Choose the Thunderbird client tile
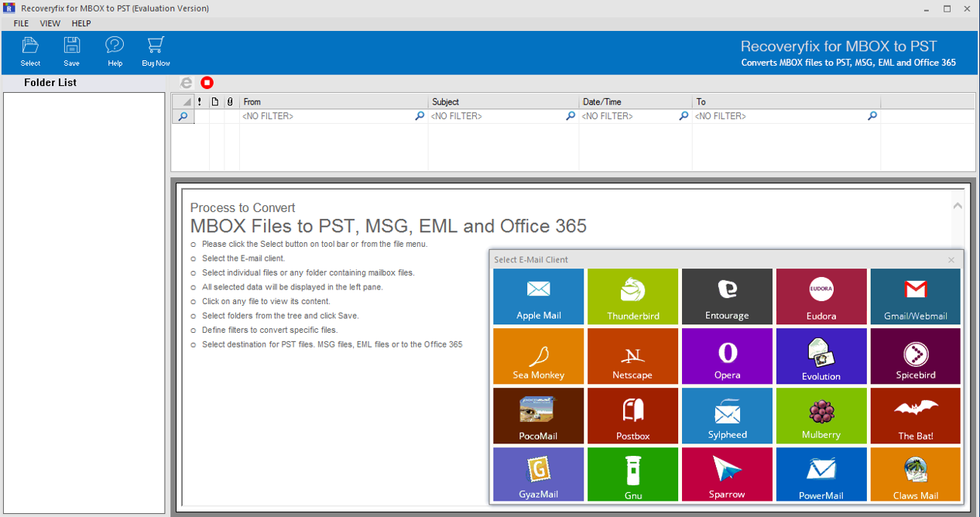 [x=633, y=296]
